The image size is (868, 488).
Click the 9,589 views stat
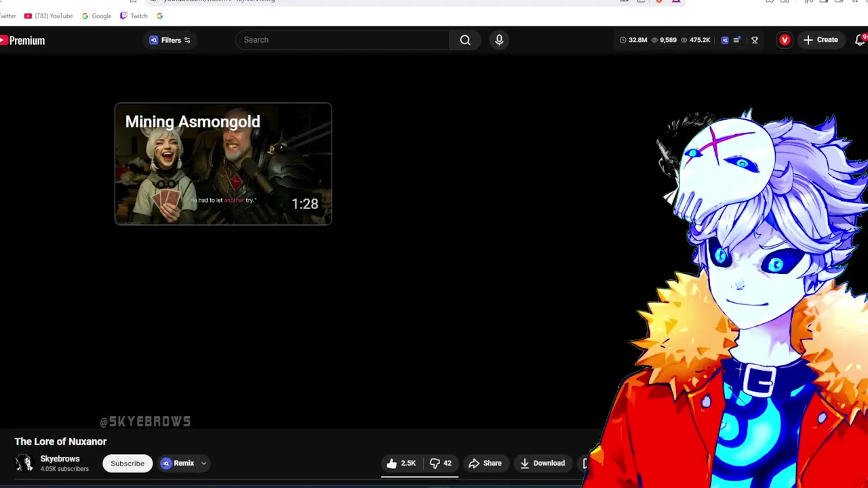point(664,40)
